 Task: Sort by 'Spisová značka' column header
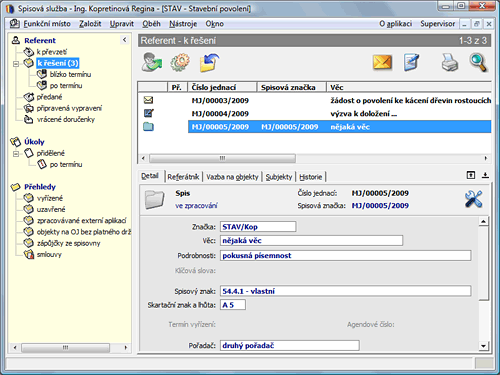[291, 87]
